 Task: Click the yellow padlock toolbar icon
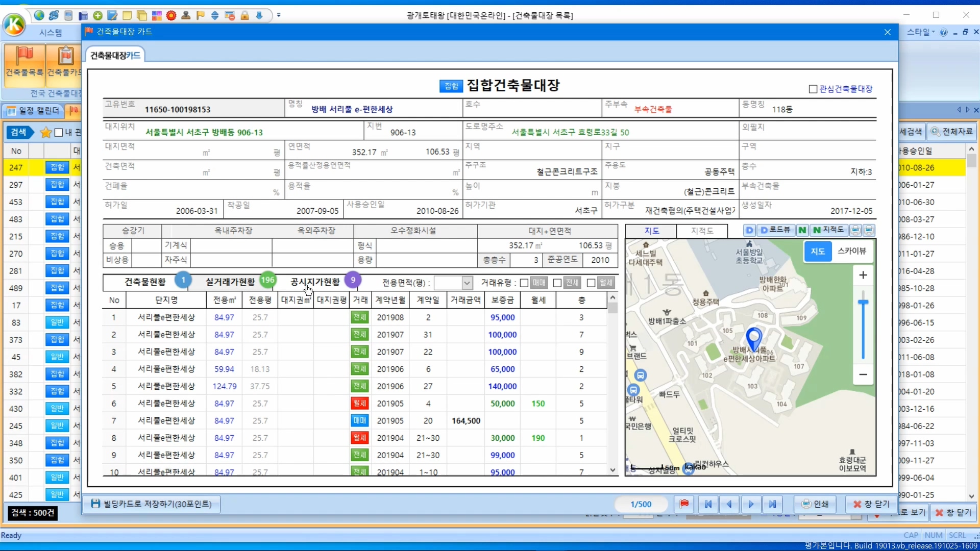(x=244, y=15)
